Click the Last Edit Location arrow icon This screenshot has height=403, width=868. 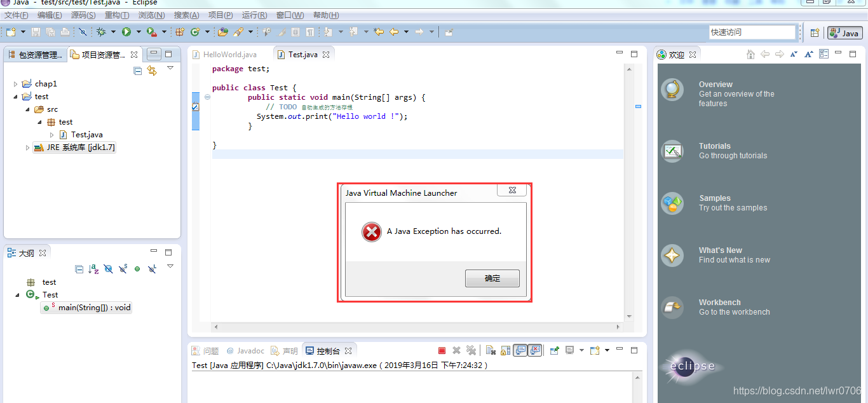pos(379,32)
